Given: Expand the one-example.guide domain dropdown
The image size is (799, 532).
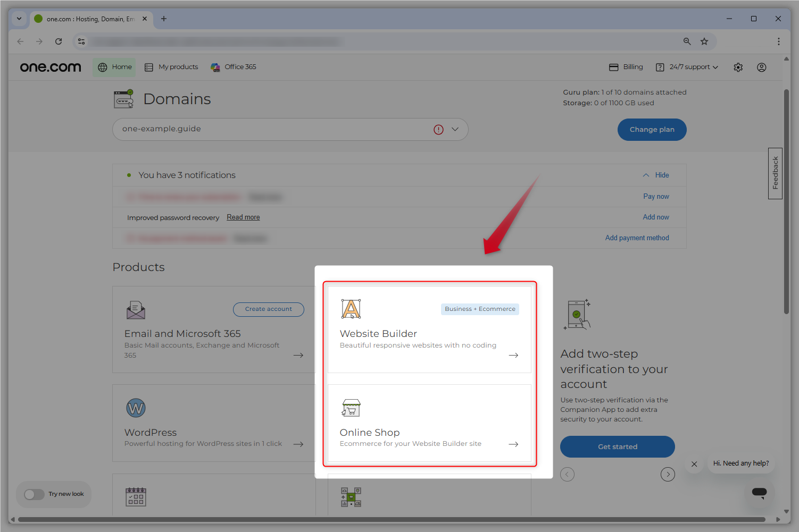Looking at the screenshot, I should pyautogui.click(x=455, y=129).
